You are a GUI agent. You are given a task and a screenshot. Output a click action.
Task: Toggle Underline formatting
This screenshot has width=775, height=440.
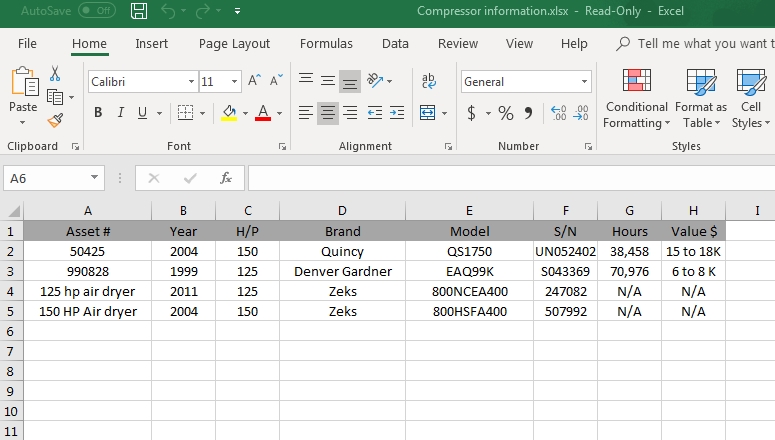click(142, 113)
